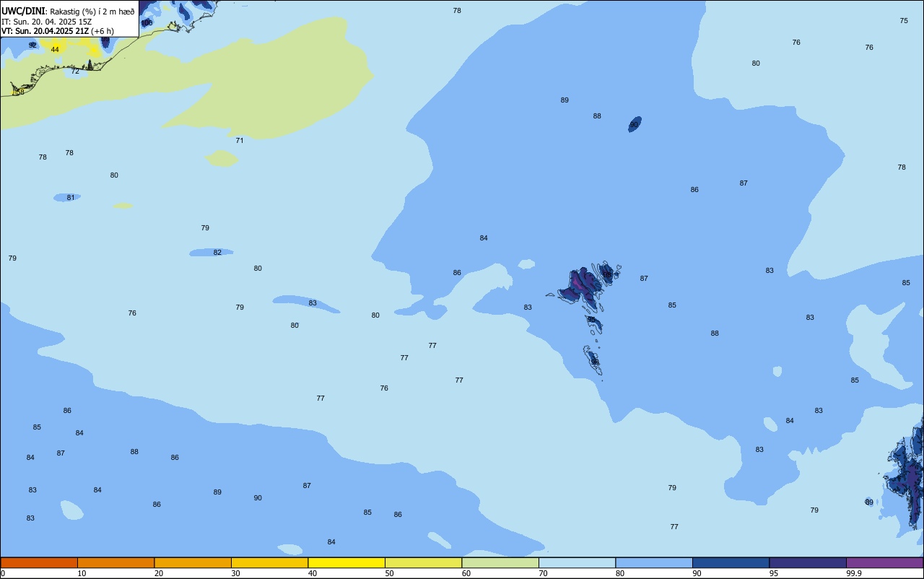The height and width of the screenshot is (579, 924).
Task: Choose the dark blue 90–95 legend segment
Action: click(731, 562)
